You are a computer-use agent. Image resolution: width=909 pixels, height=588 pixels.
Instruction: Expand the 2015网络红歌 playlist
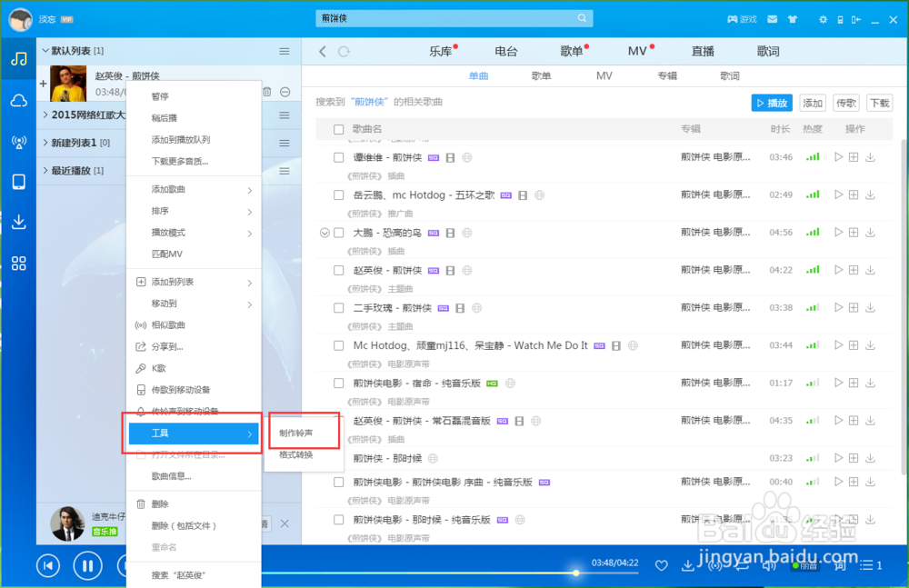coord(45,115)
